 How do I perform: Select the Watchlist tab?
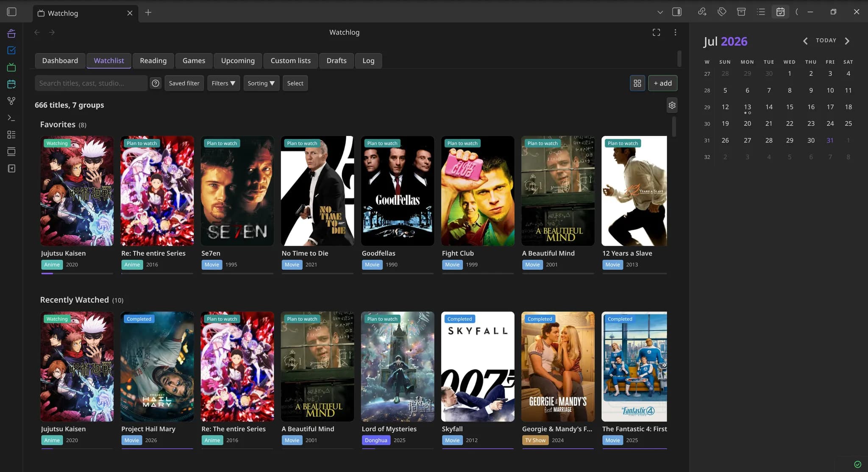tap(109, 61)
